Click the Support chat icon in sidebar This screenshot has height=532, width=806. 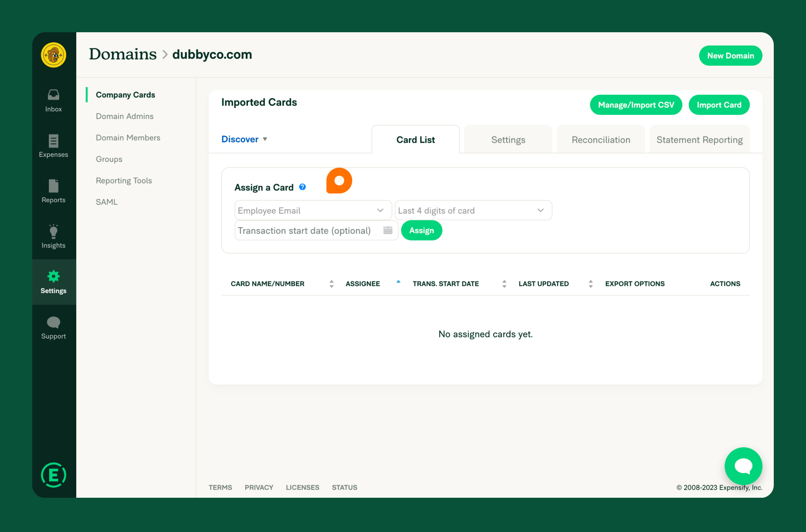click(54, 323)
